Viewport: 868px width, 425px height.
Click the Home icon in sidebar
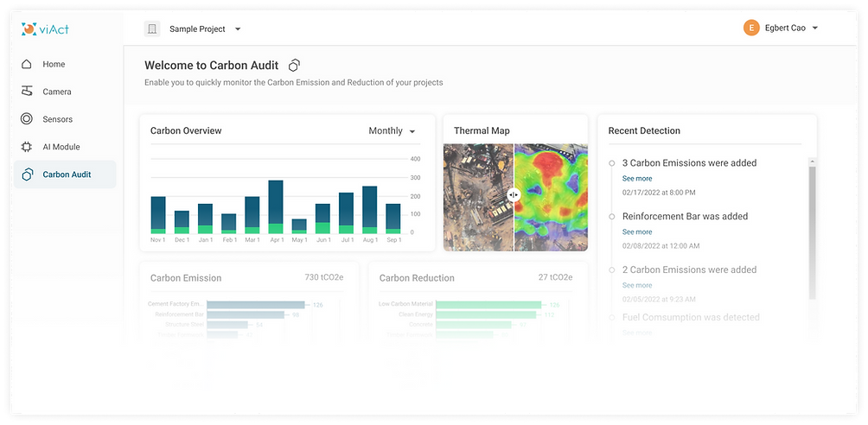[x=27, y=64]
